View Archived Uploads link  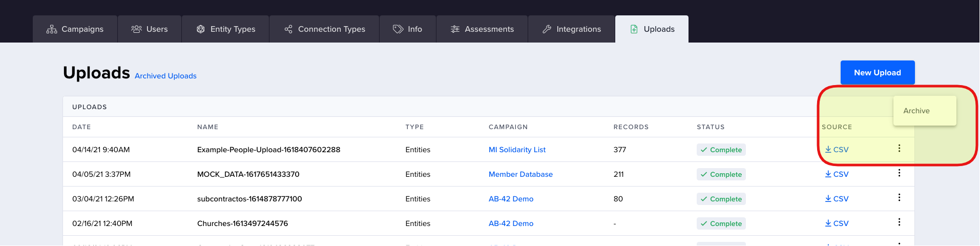[165, 76]
